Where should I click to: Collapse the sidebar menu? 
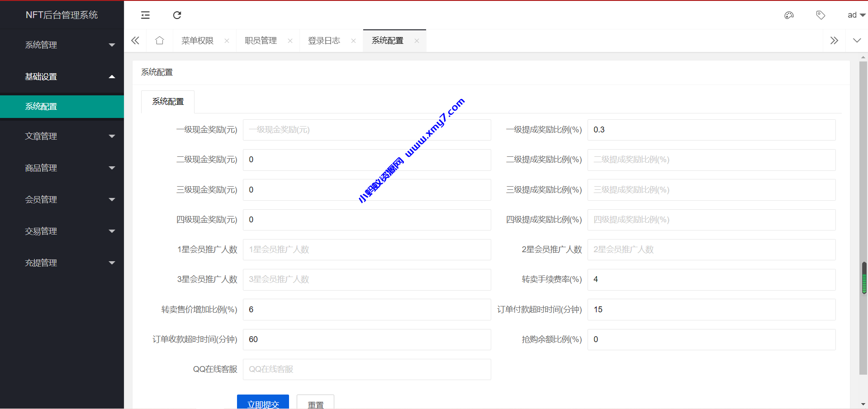click(145, 15)
